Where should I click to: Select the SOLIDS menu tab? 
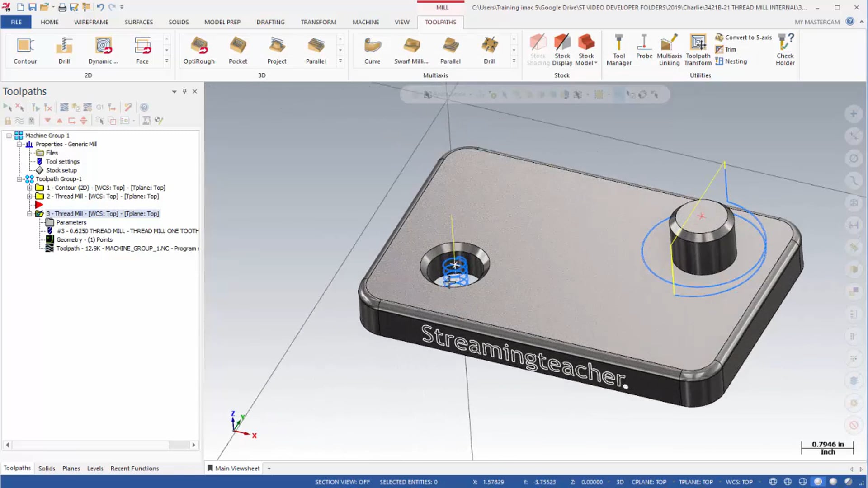pyautogui.click(x=178, y=22)
